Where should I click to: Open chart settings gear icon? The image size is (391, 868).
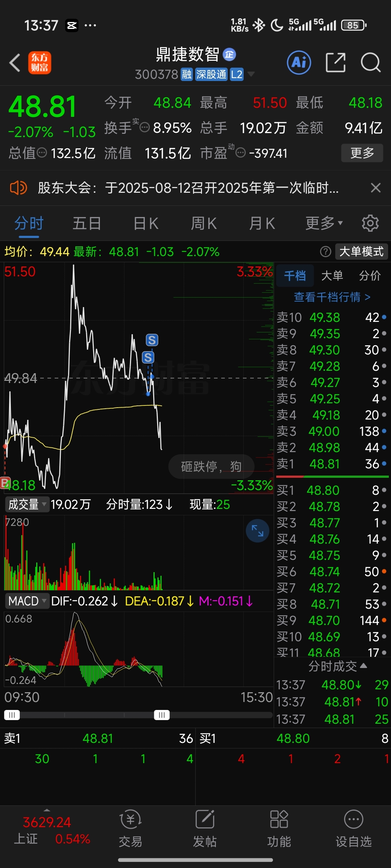point(370,223)
